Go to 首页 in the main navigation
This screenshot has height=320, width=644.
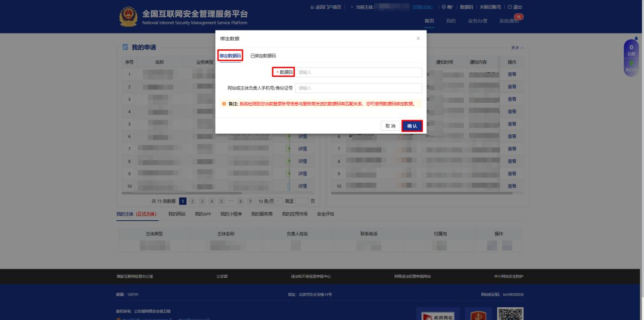point(429,21)
